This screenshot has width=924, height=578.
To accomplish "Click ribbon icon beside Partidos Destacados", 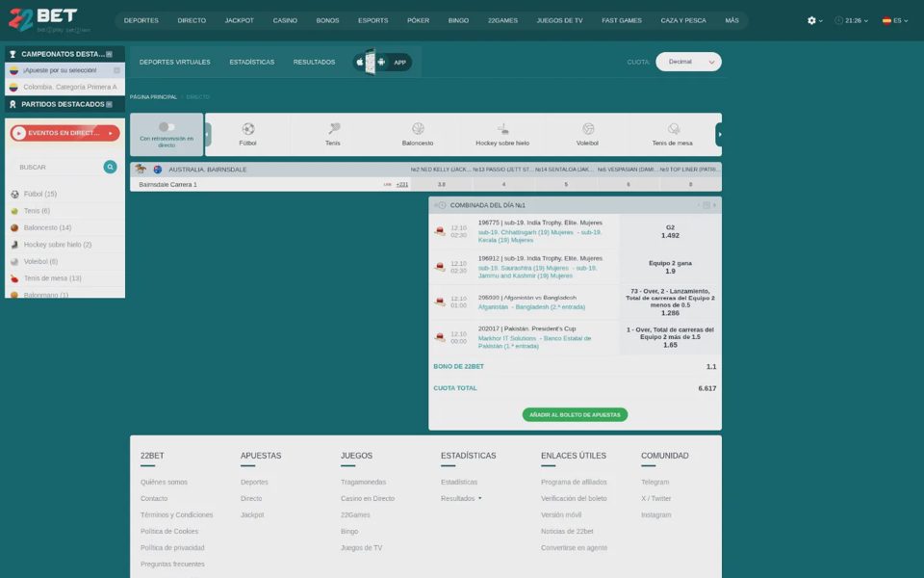I will (x=13, y=104).
